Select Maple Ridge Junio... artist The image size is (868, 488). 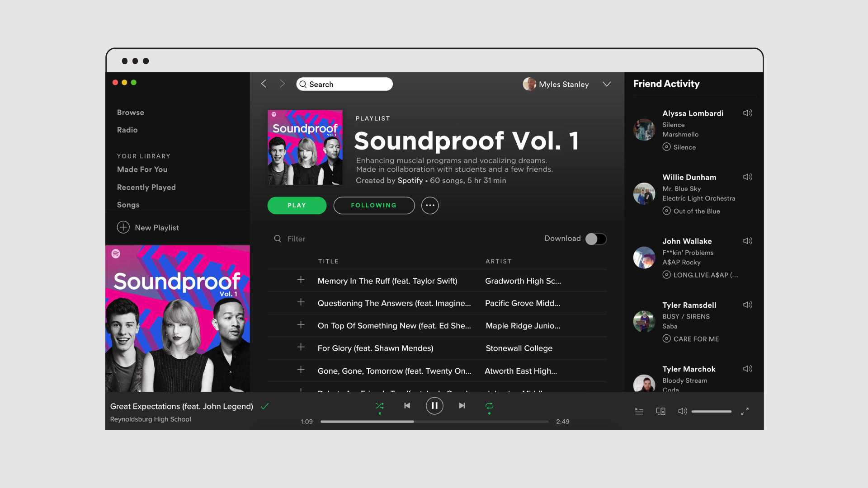point(523,326)
